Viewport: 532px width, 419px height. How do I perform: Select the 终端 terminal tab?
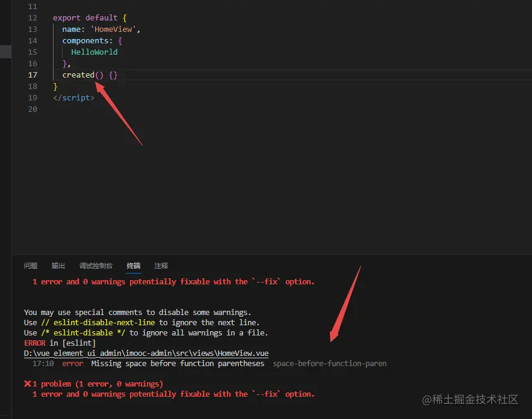click(134, 266)
